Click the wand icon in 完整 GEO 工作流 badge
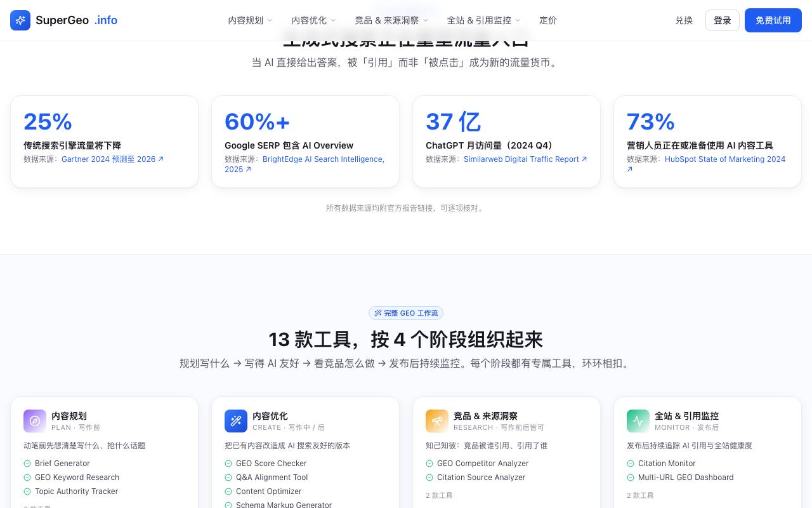The height and width of the screenshot is (508, 812). [x=378, y=313]
